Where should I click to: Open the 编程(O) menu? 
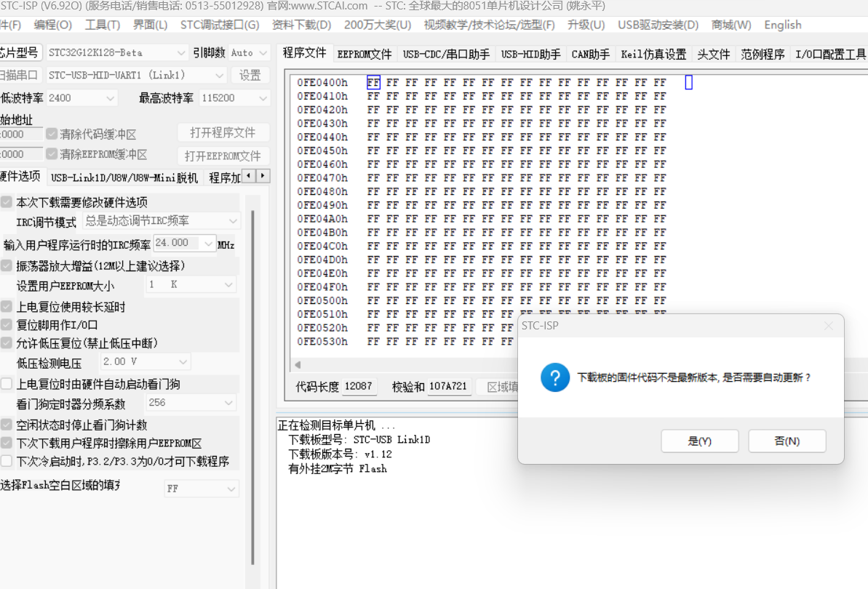(53, 25)
